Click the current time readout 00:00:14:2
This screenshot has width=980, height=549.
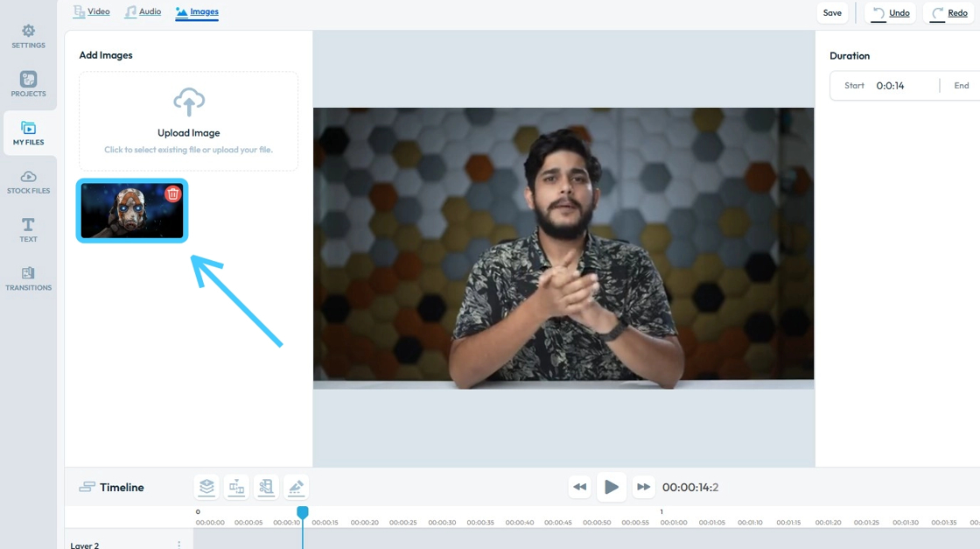690,487
